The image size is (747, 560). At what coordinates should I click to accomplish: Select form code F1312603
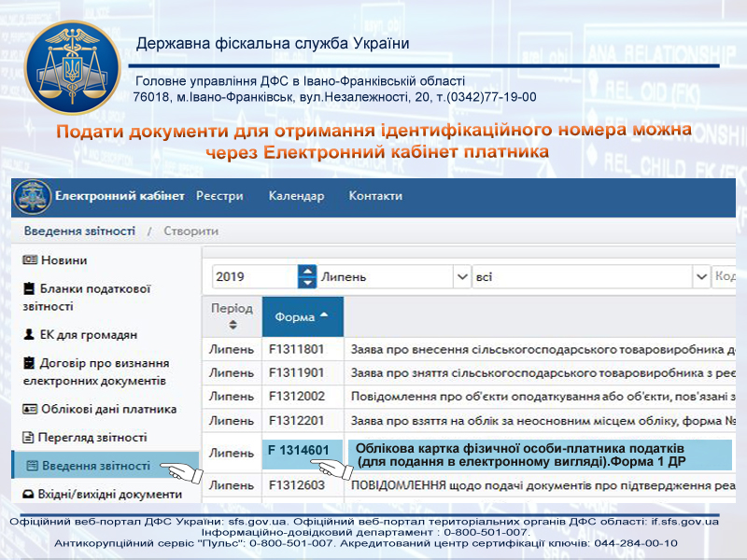coord(296,485)
